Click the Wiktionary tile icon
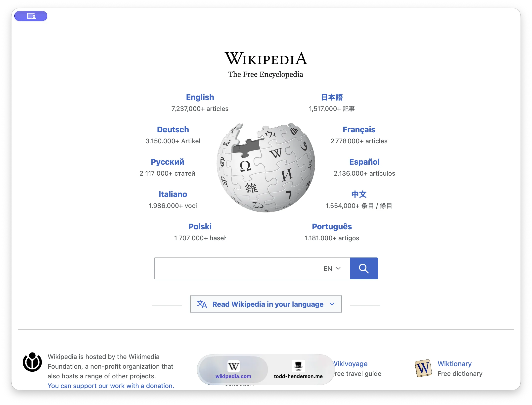 click(423, 368)
